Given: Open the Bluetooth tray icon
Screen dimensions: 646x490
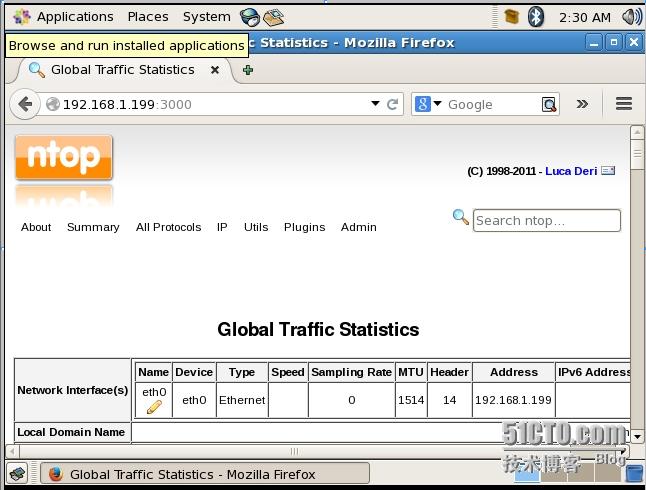Looking at the screenshot, I should (536, 17).
